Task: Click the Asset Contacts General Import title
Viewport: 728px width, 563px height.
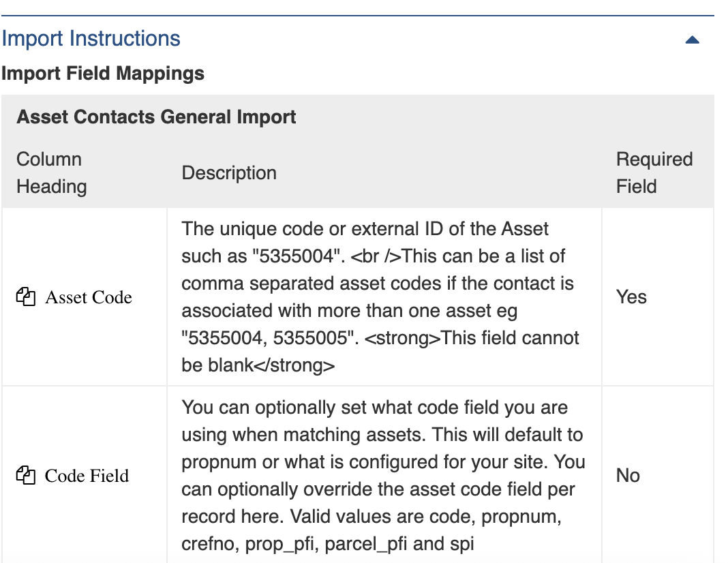Action: click(156, 117)
